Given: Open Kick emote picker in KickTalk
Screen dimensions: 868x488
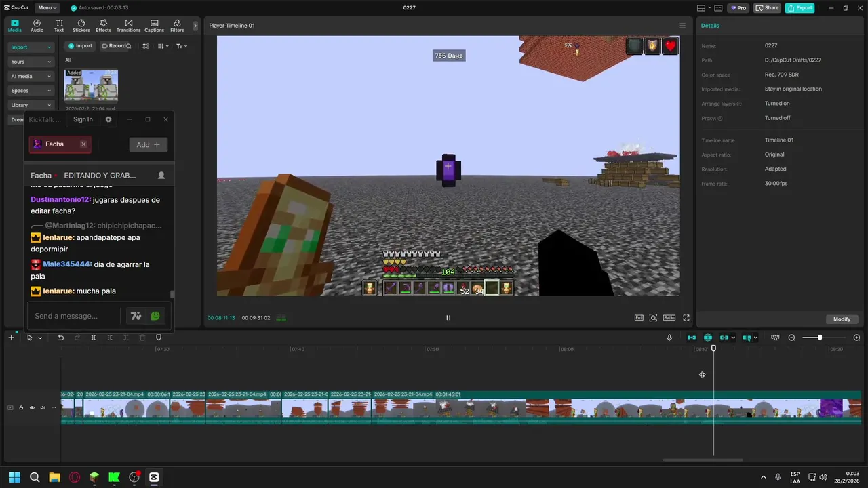Looking at the screenshot, I should [155, 316].
